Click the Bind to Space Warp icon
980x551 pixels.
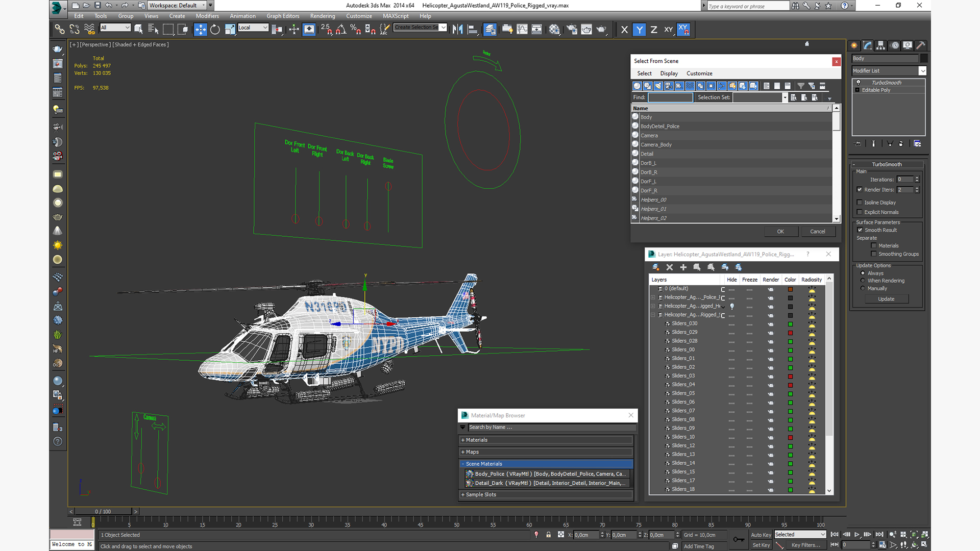(89, 30)
